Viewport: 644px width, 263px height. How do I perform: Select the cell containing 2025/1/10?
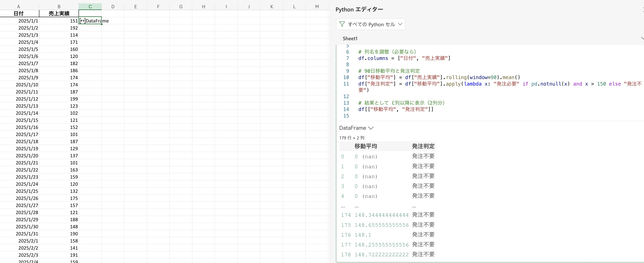coord(19,85)
